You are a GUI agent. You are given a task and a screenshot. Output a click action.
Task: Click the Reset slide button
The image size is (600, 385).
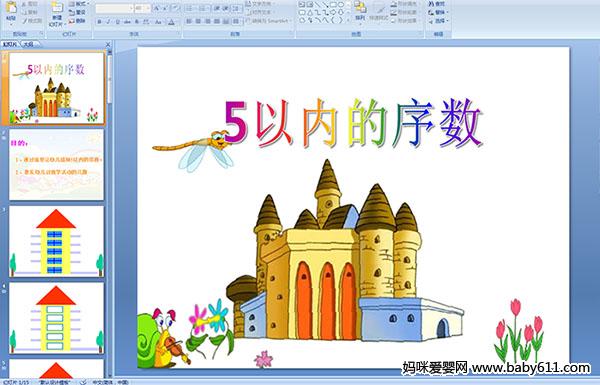pos(77,13)
